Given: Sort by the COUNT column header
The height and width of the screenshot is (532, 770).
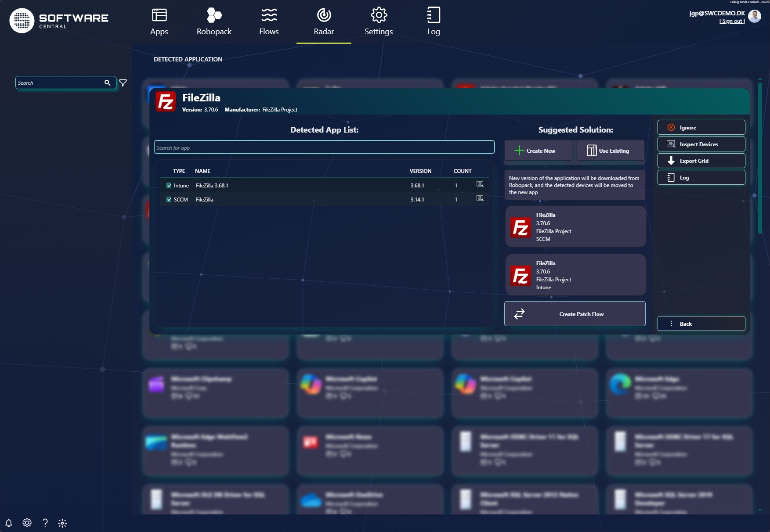Looking at the screenshot, I should 463,171.
